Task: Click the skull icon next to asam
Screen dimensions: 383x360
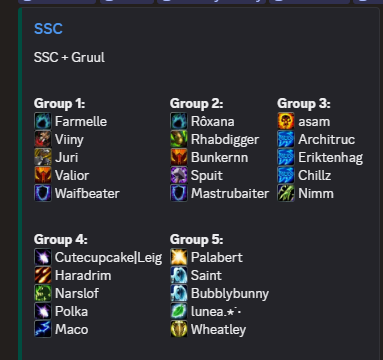Action: pyautogui.click(x=286, y=121)
